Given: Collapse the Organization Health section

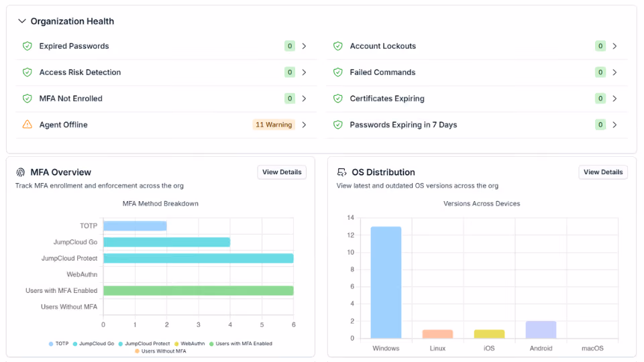Looking at the screenshot, I should 21,21.
